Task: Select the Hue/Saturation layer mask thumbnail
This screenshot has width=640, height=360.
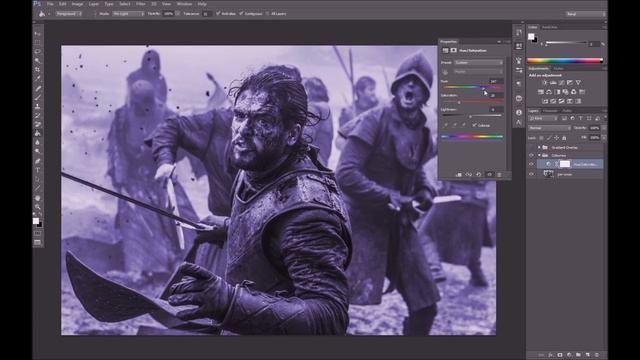Action: click(565, 164)
